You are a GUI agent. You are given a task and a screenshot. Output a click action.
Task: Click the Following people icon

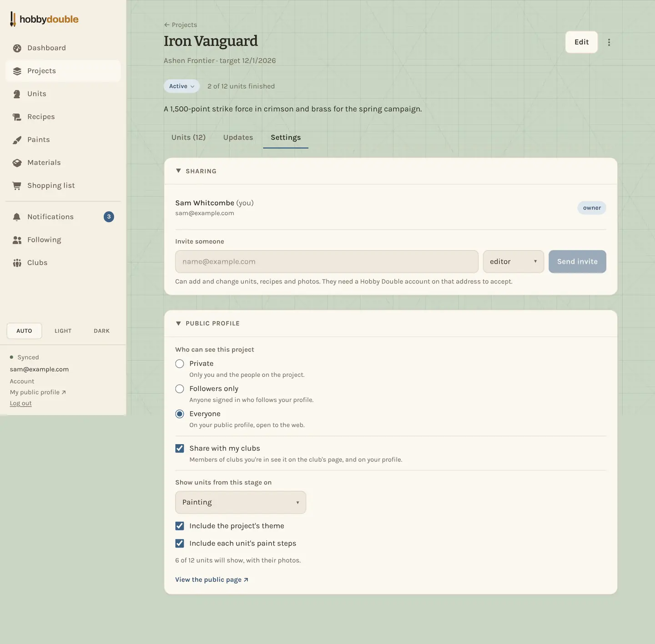[17, 240]
